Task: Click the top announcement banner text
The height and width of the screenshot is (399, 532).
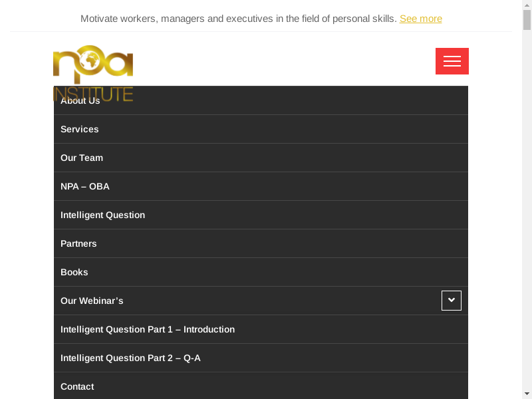Action: [238, 19]
